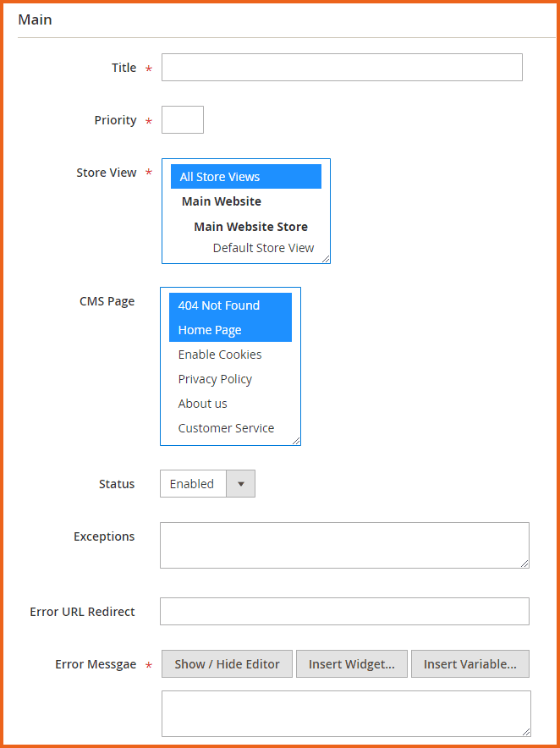
Task: Select Main Website in Store View list
Action: click(222, 201)
